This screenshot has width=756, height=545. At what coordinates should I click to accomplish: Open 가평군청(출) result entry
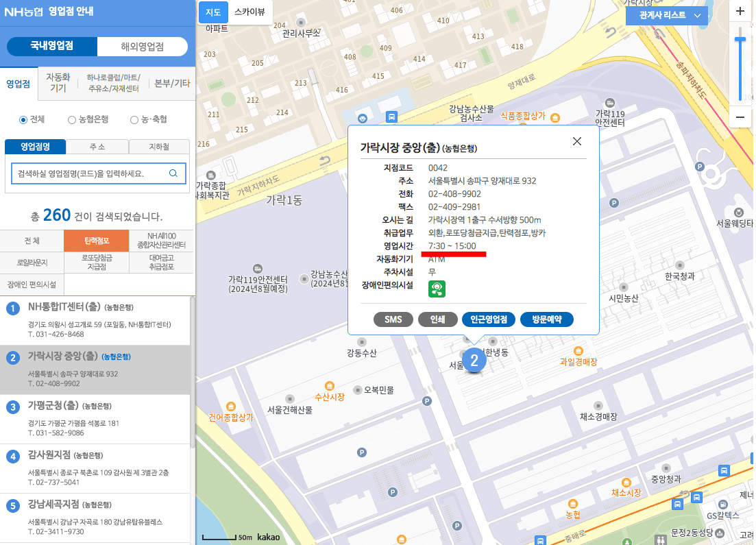(95, 419)
